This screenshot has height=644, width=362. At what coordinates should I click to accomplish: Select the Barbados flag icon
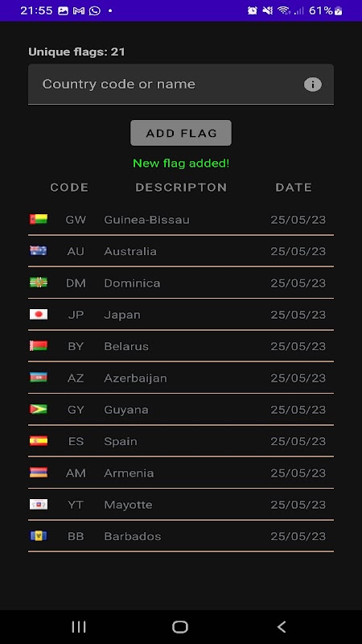(39, 535)
